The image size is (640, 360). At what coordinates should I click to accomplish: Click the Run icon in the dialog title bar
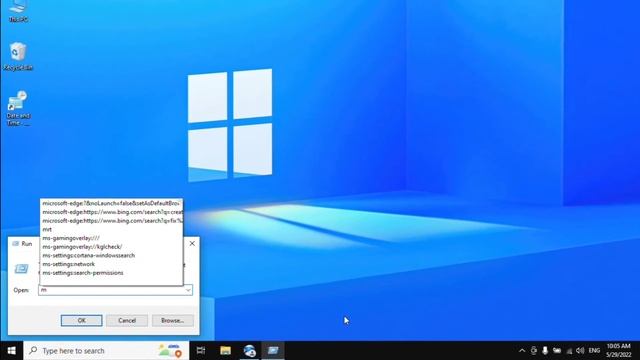(16, 244)
